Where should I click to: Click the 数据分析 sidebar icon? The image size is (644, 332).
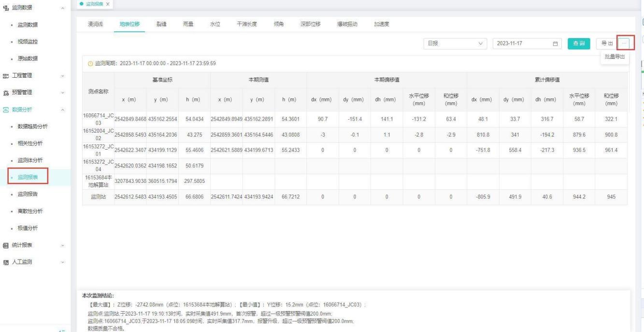click(x=6, y=110)
